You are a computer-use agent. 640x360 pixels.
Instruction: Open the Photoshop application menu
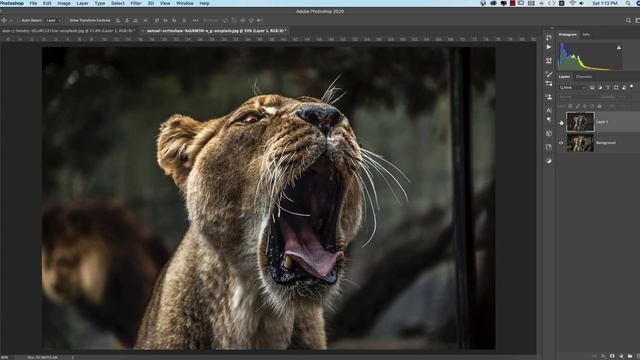point(12,3)
